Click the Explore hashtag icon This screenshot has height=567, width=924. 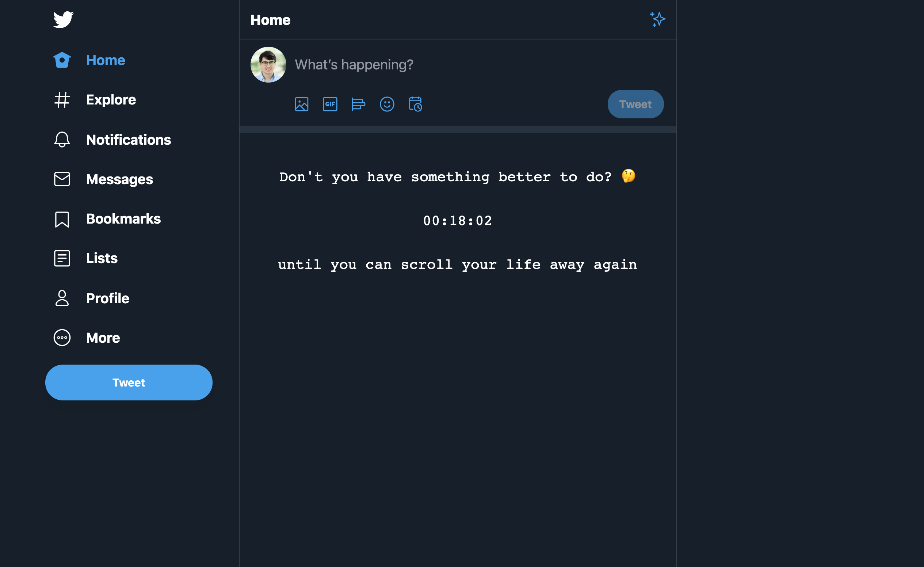(62, 100)
